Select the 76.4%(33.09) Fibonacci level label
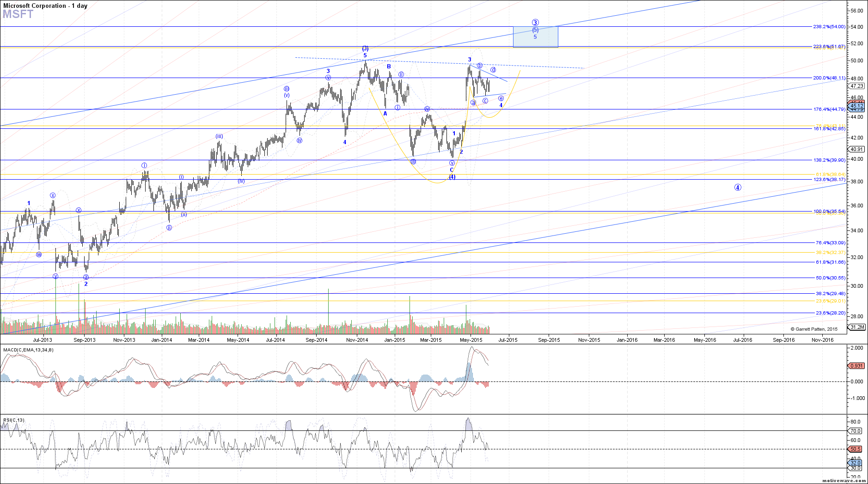 coord(831,243)
